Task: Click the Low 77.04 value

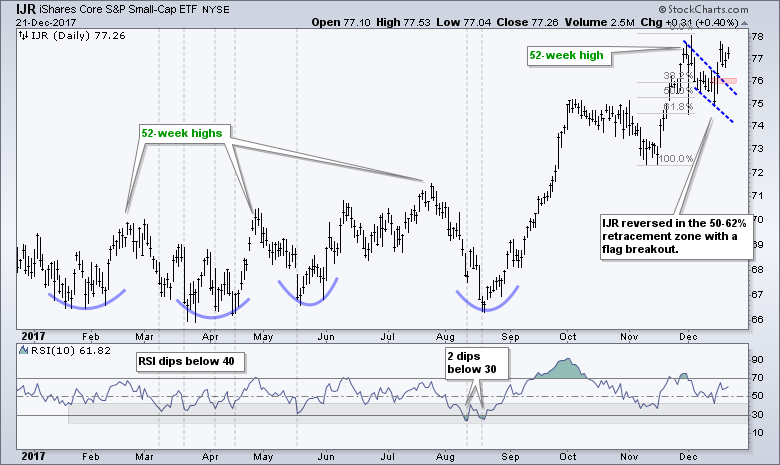Action: tap(464, 22)
